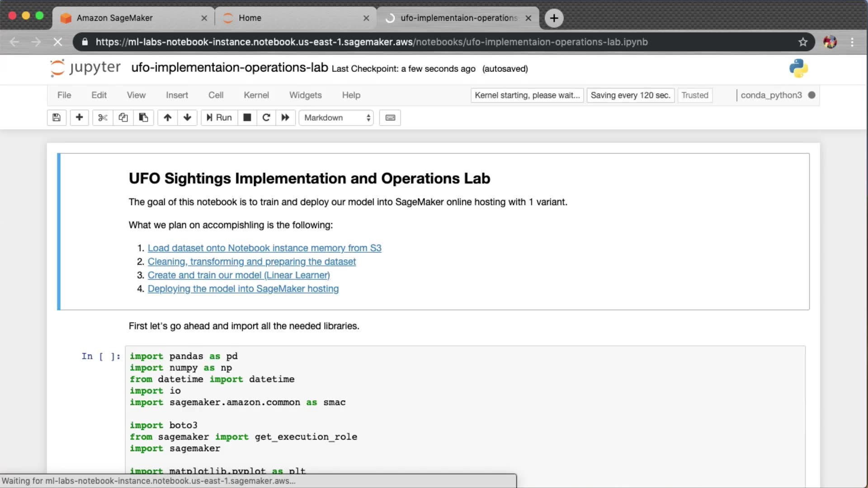The width and height of the screenshot is (868, 488).
Task: Copy selected cells icon
Action: (123, 117)
